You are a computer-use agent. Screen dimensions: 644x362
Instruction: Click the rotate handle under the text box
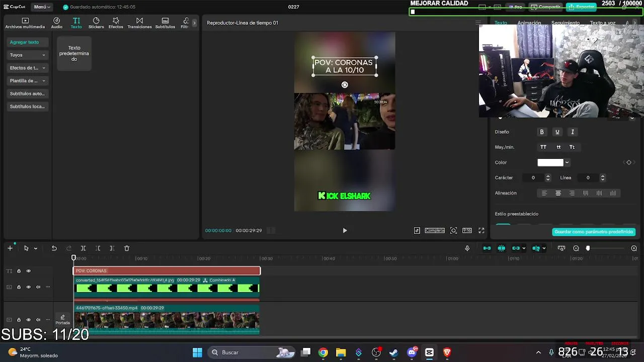tap(345, 85)
